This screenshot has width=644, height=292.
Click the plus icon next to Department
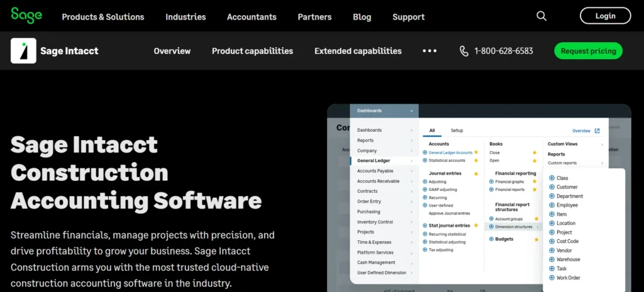pyautogui.click(x=552, y=196)
